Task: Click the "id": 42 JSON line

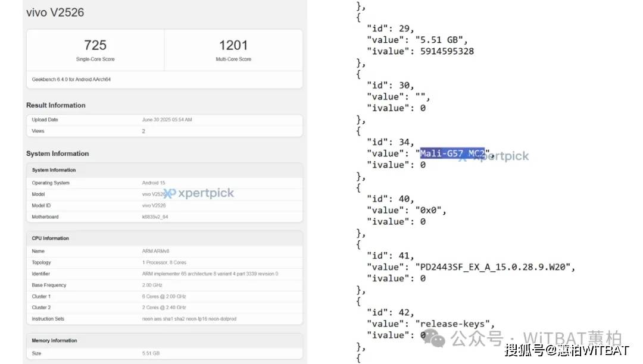Action: (x=391, y=313)
